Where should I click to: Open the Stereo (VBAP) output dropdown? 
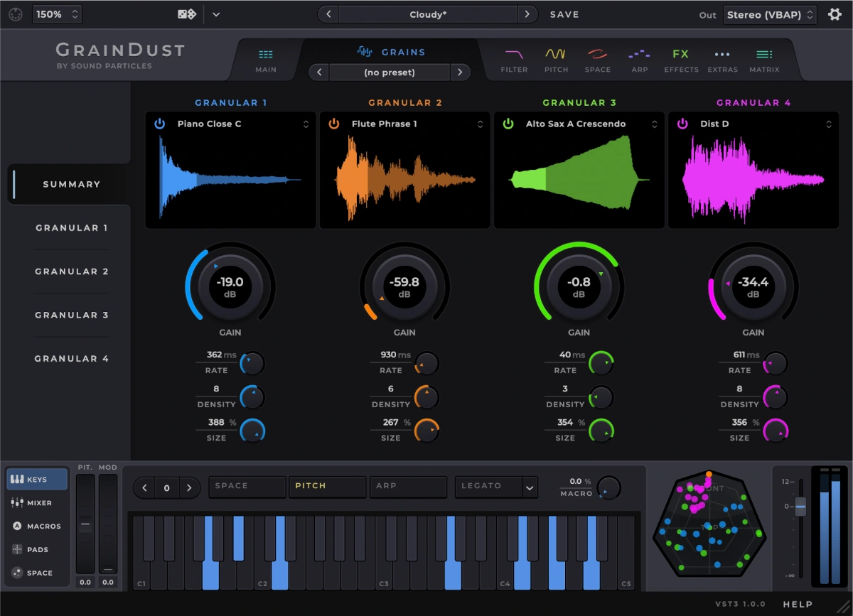pos(770,13)
